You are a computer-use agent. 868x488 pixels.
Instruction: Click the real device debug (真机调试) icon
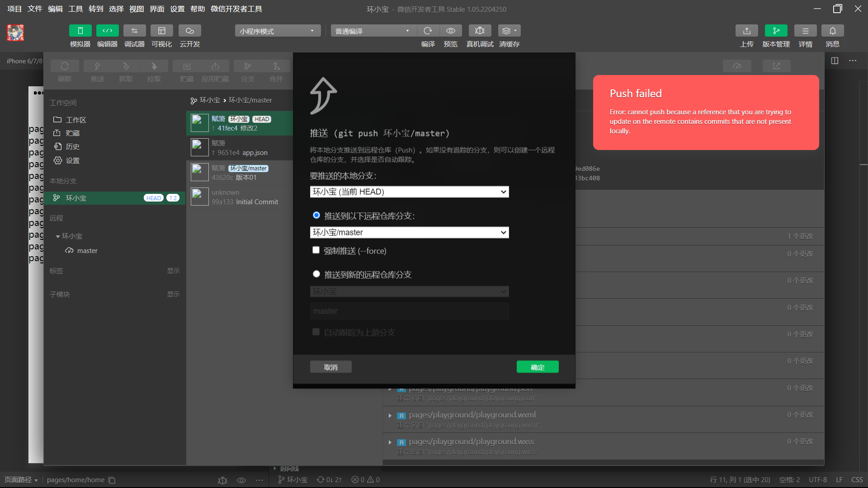(480, 31)
